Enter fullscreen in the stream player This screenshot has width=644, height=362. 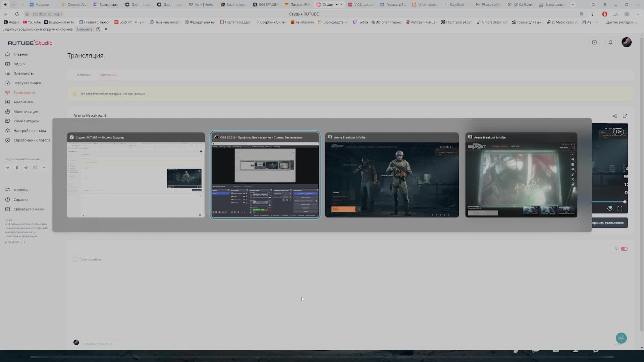(620, 208)
